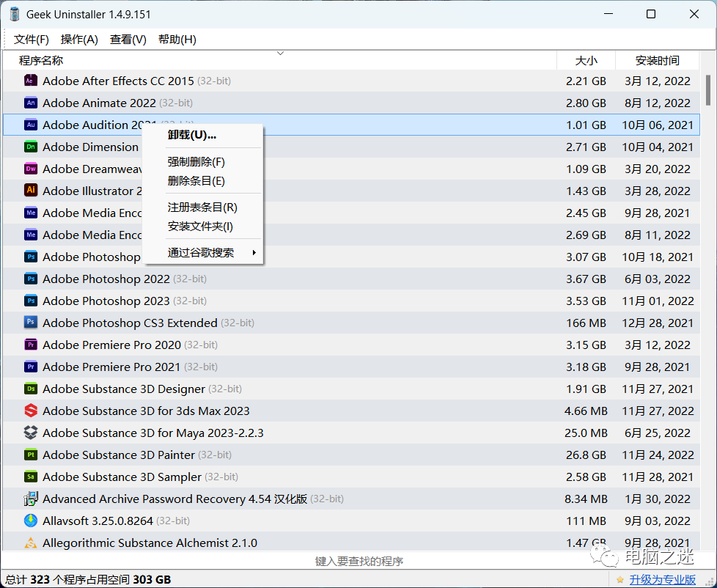717x588 pixels.
Task: Click the 25.0 MB size cell
Action: coord(587,433)
